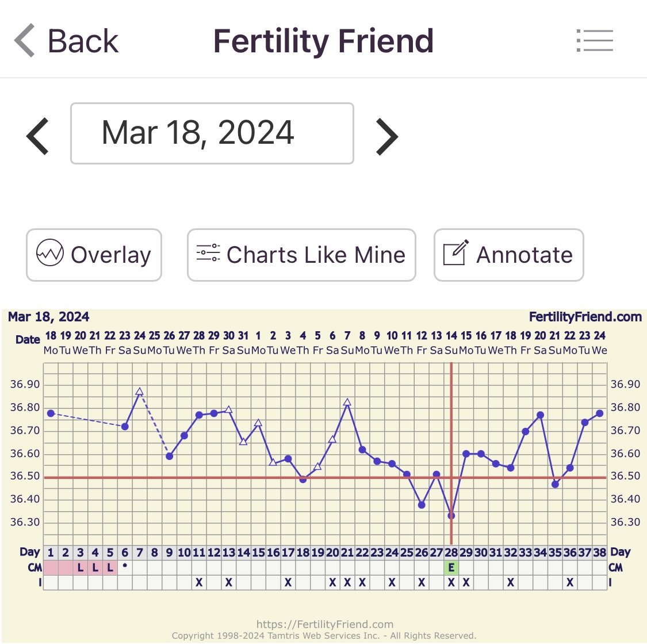Open the FertilityFriend.com footer link

(325, 624)
